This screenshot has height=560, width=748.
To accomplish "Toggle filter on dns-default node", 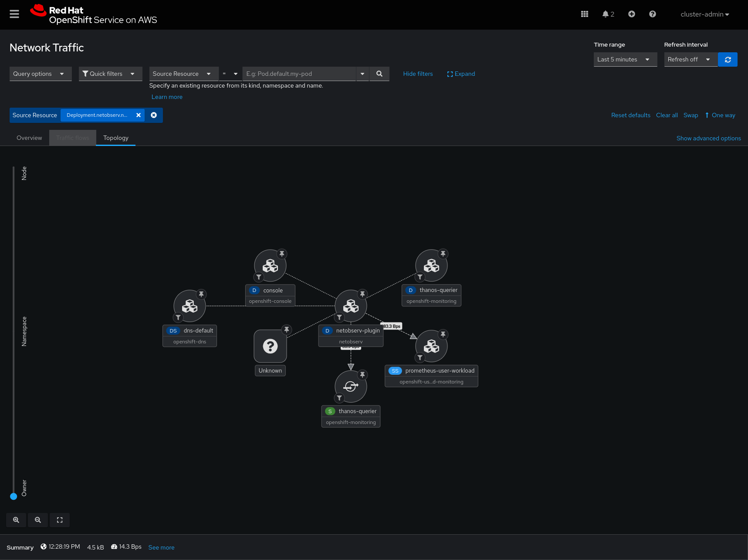I will [x=178, y=317].
